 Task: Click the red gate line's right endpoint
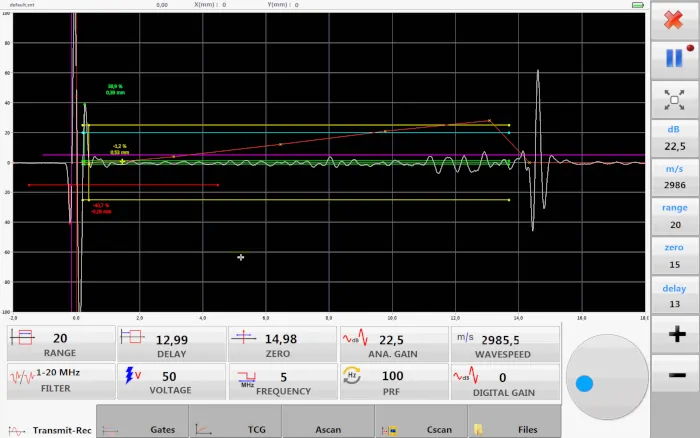click(218, 185)
